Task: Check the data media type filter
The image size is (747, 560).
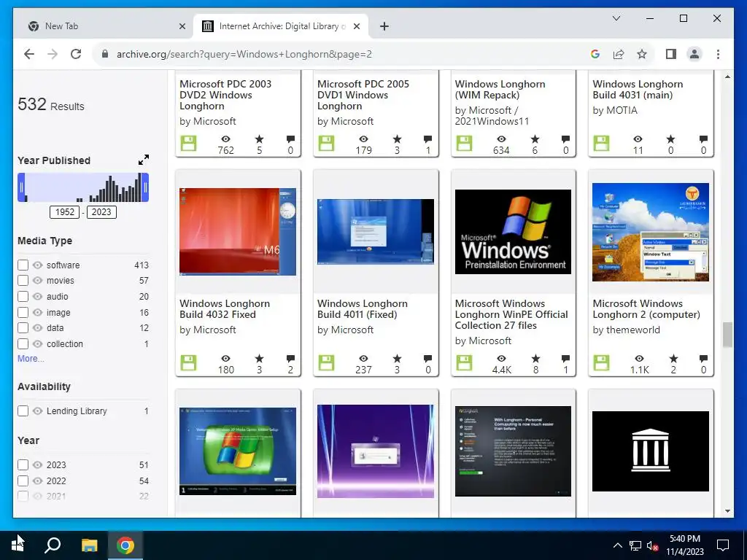Action: 23,328
